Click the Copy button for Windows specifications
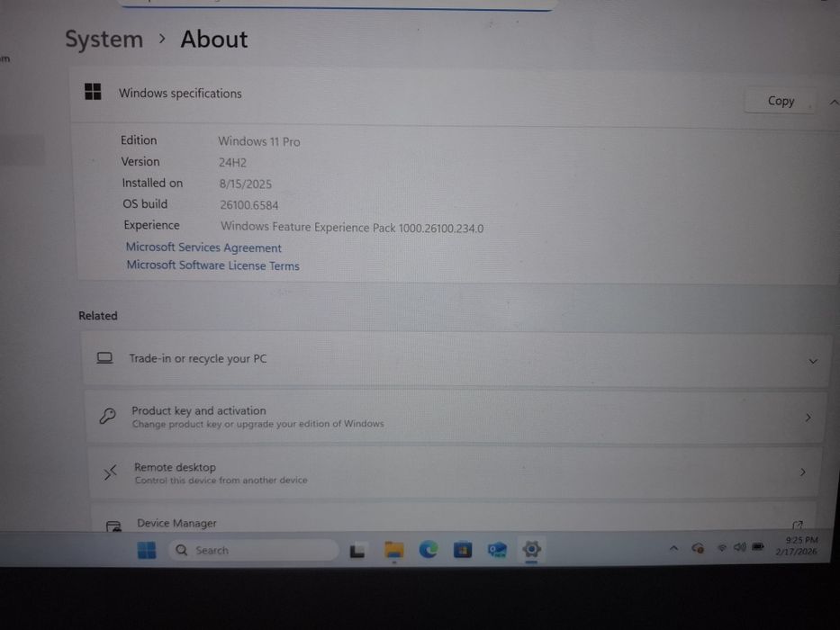 (x=781, y=101)
